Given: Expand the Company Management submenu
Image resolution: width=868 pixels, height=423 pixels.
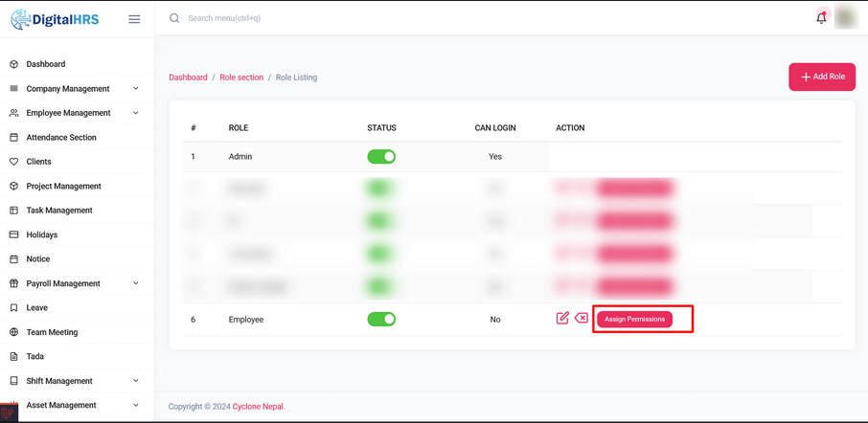Looking at the screenshot, I should 135,89.
